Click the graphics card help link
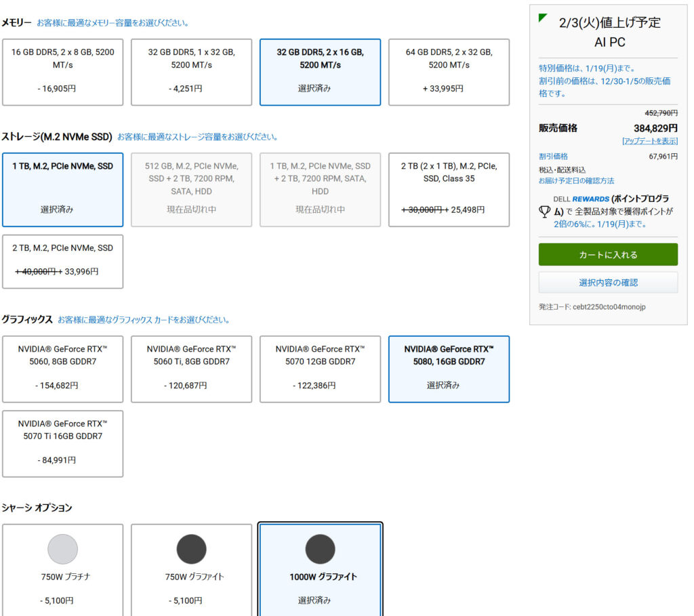This screenshot has width=694, height=616. (144, 320)
